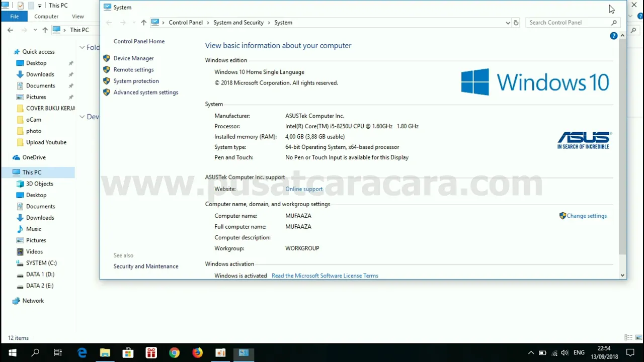Click Back arrow in This PC window
The height and width of the screenshot is (362, 644).
click(x=10, y=30)
